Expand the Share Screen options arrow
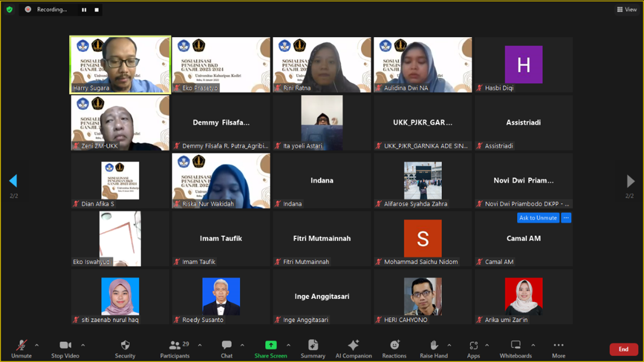This screenshot has width=644, height=362. pos(288,346)
